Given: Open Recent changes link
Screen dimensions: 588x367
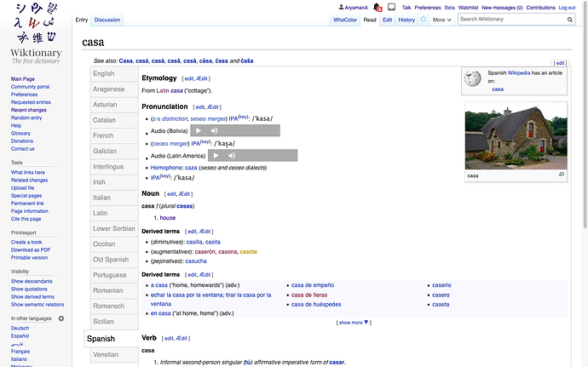Looking at the screenshot, I should point(28,110).
